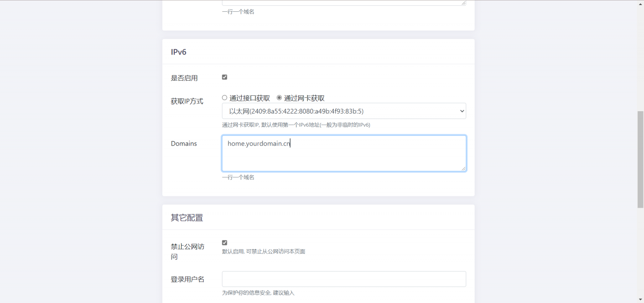Click resize handle of the top cut-off textarea
This screenshot has height=303, width=644.
click(x=463, y=3)
